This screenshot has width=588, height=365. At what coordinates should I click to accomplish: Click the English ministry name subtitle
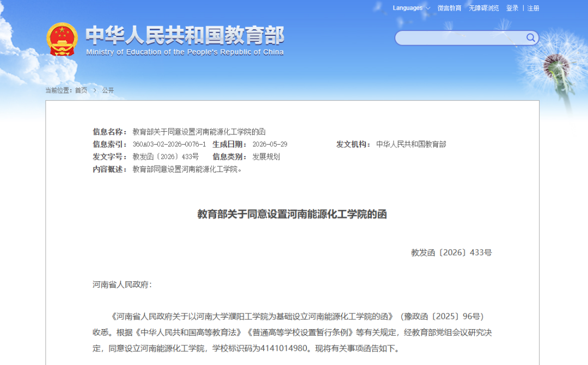coord(185,52)
